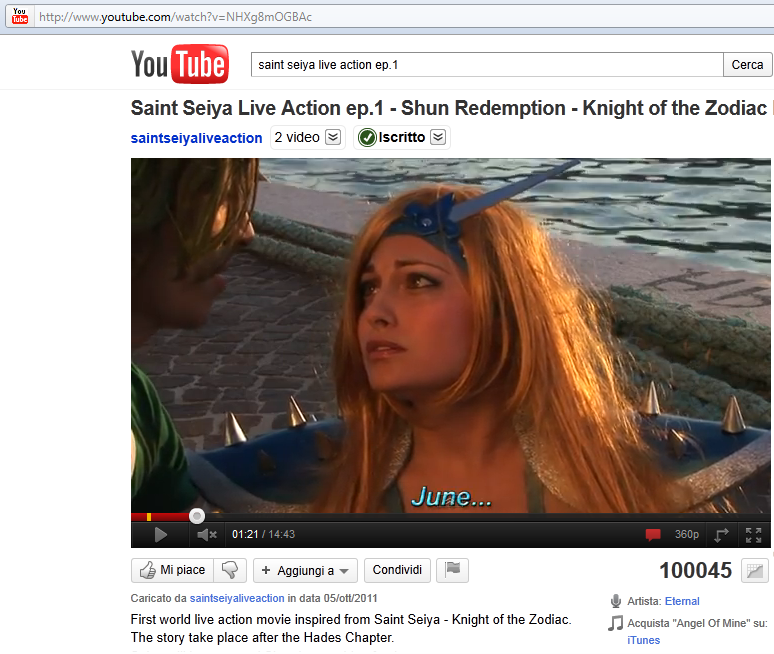Enter fullscreen mode
Image resolution: width=774 pixels, height=654 pixels.
click(x=753, y=535)
